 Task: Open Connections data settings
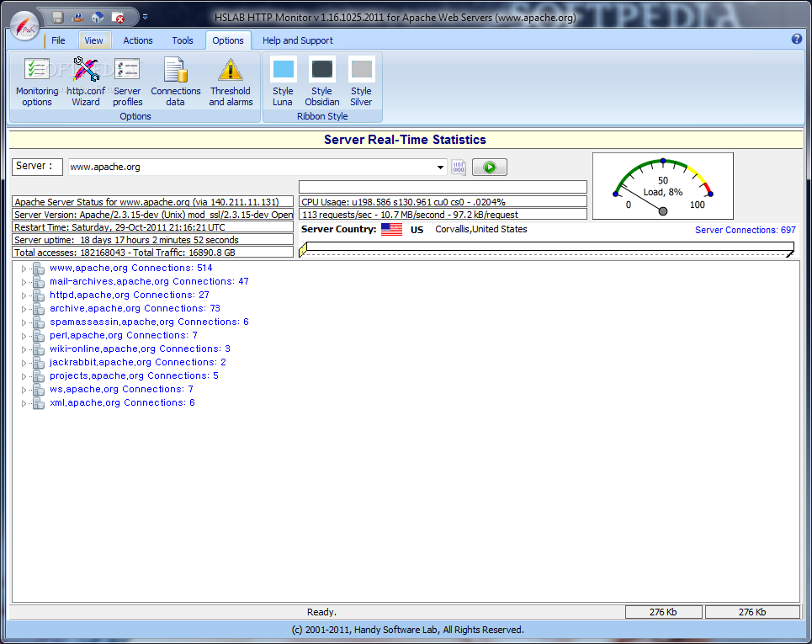point(176,82)
